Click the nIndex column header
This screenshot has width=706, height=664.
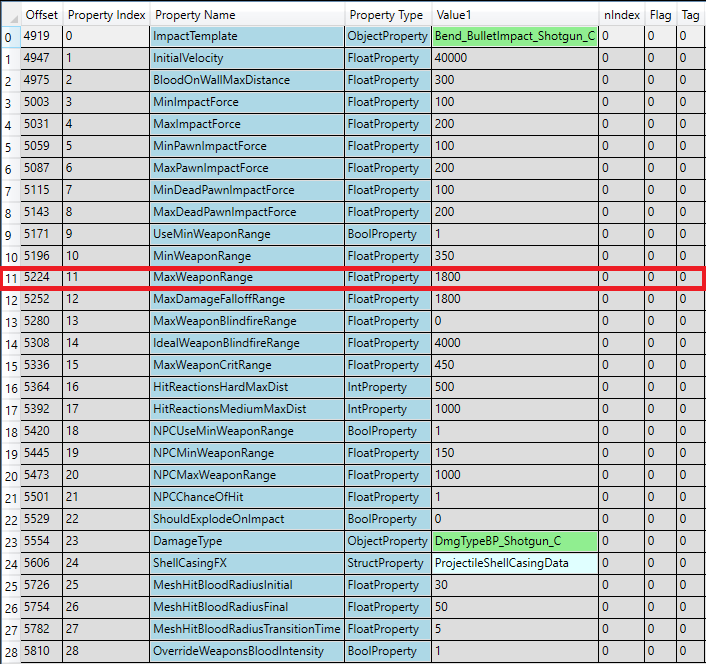click(621, 15)
